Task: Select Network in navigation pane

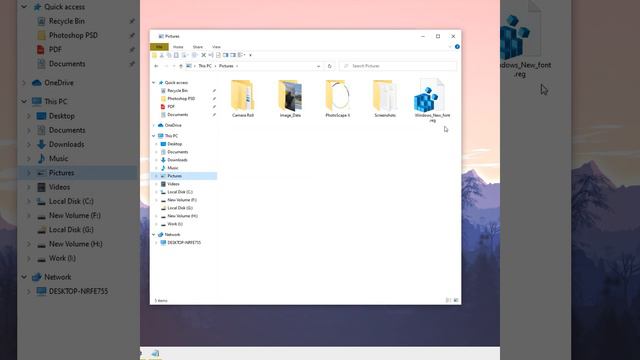Action: [x=172, y=235]
